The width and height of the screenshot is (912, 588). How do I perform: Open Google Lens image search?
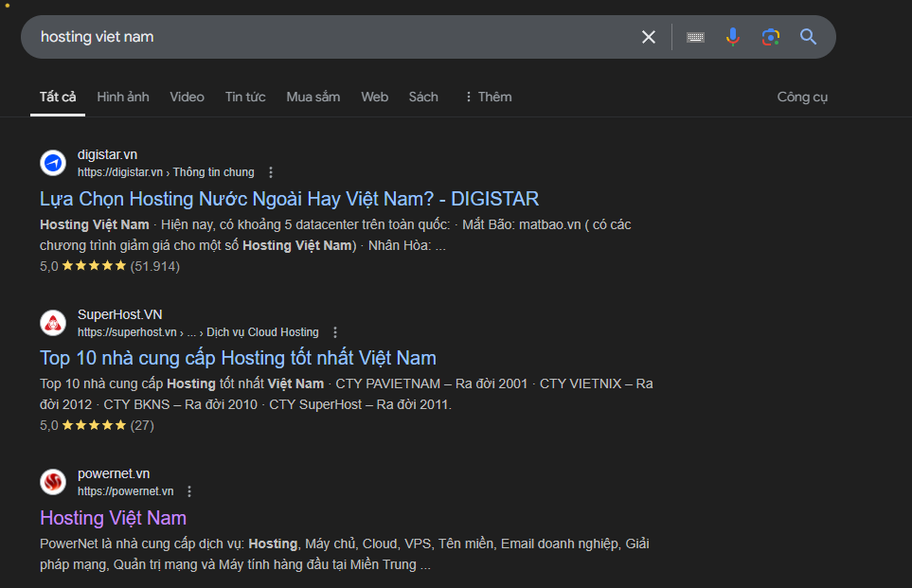(x=770, y=37)
